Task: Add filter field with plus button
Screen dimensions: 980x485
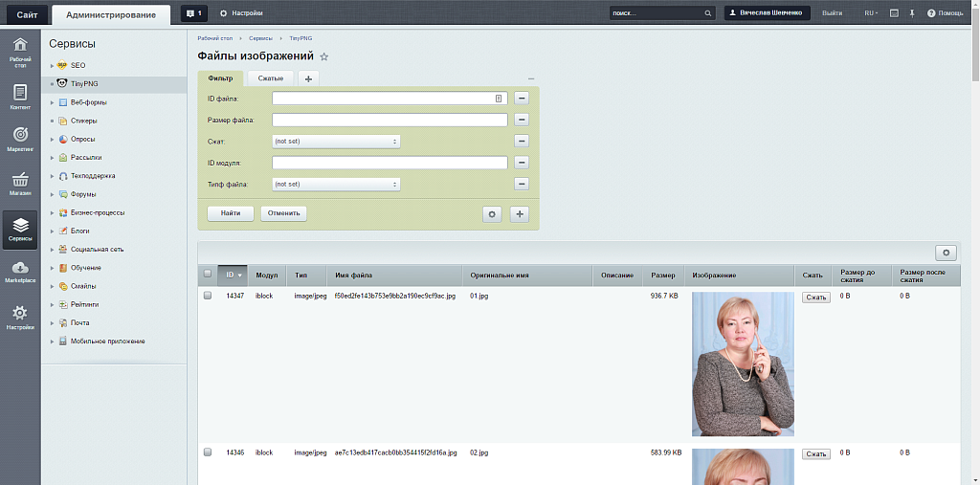Action: pos(520,214)
